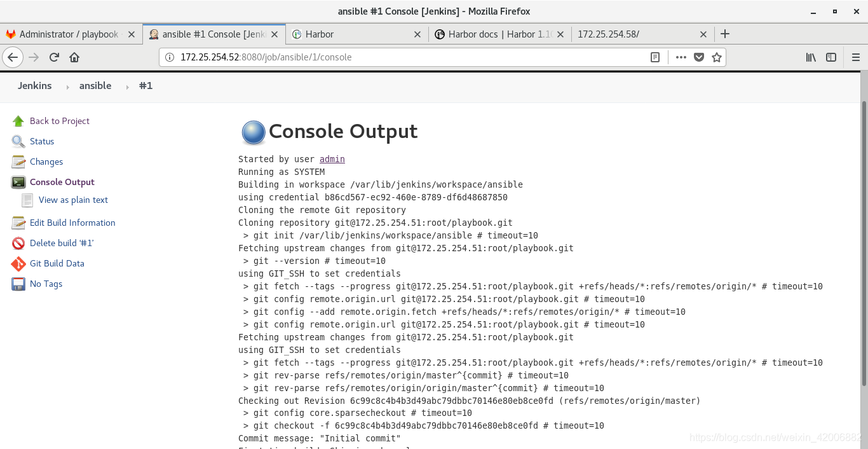Close the ansible #1 Console tab

[x=275, y=34]
